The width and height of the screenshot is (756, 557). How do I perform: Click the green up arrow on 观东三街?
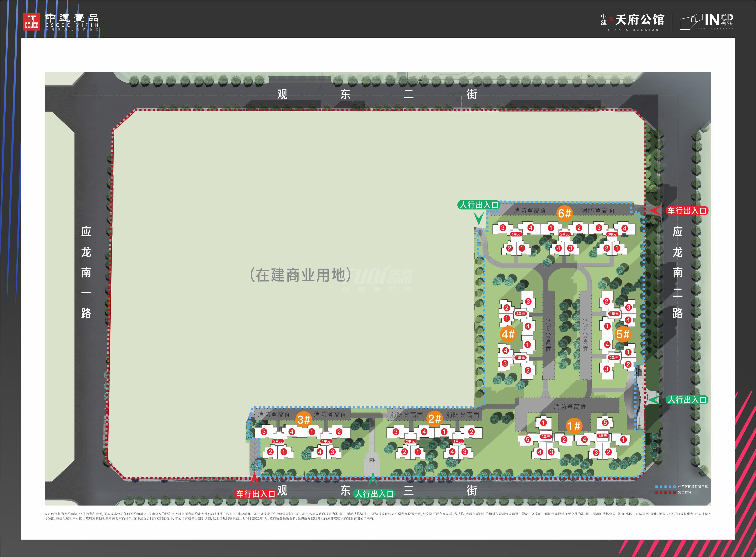[373, 479]
